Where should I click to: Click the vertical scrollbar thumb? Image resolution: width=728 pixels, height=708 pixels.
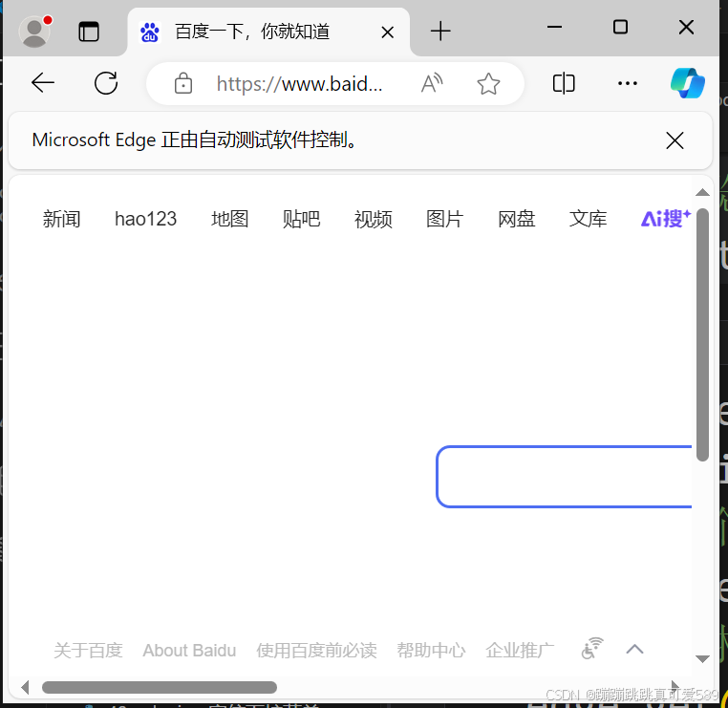702,334
